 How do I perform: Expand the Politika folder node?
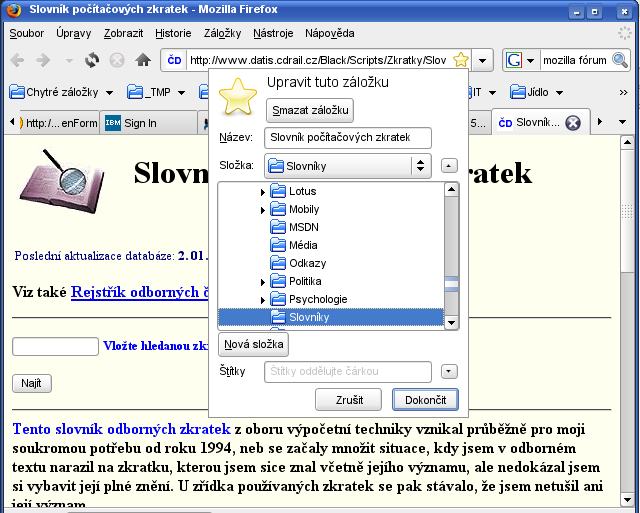263,282
